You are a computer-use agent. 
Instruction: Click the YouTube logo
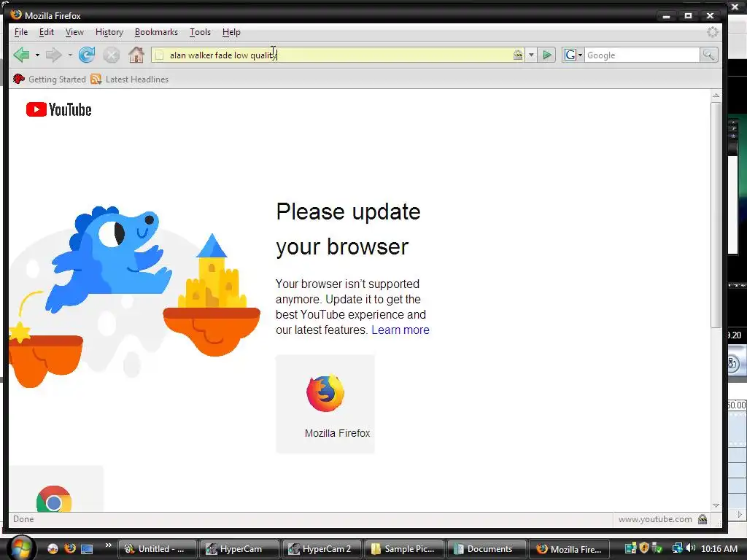(x=58, y=109)
